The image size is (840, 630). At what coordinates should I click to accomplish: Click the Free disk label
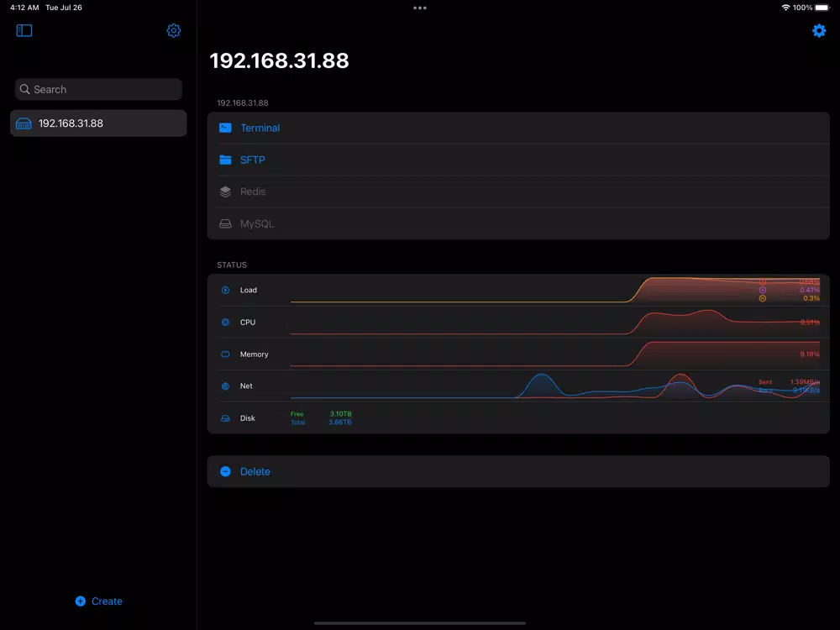click(297, 414)
